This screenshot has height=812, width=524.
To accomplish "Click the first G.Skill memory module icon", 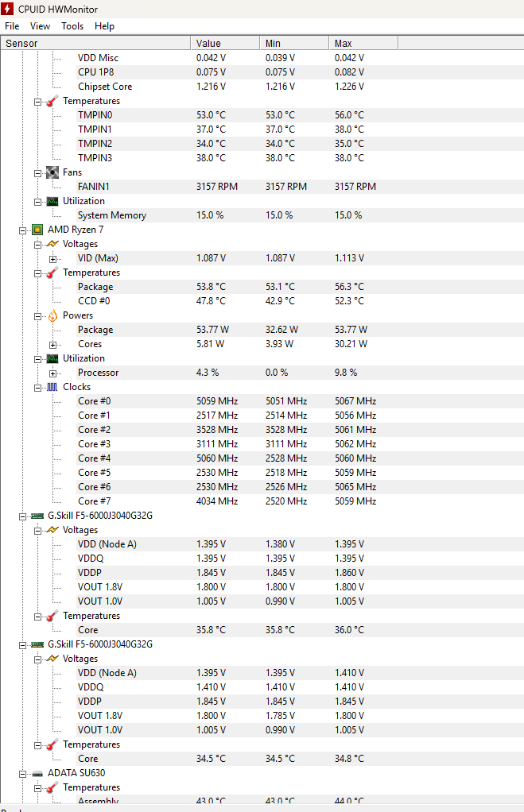I will pyautogui.click(x=37, y=516).
